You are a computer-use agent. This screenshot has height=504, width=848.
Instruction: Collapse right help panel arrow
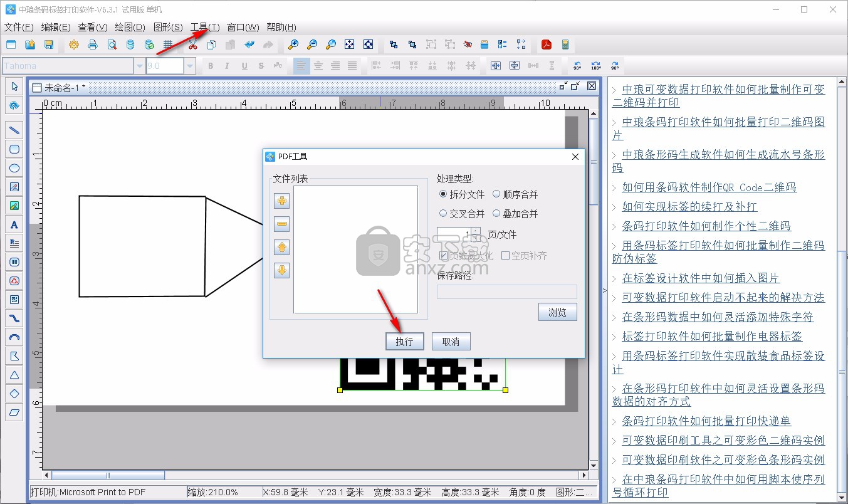[604, 290]
